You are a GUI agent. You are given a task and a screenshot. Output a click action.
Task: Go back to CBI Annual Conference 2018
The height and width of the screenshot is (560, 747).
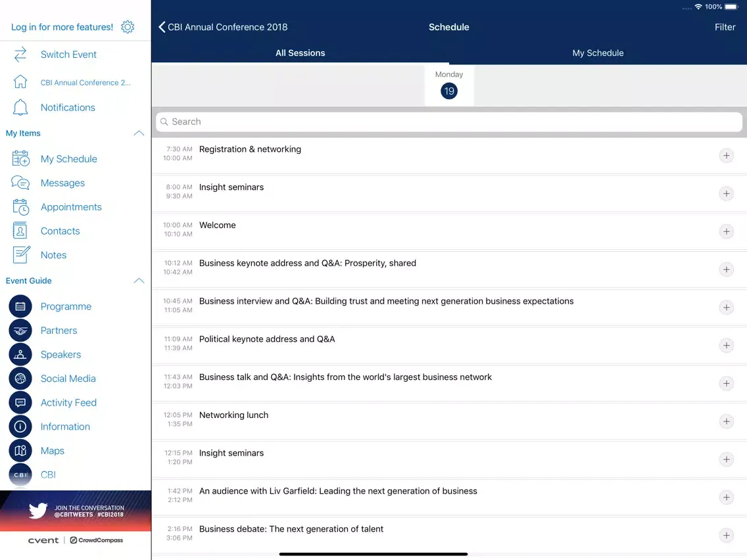coord(223,27)
